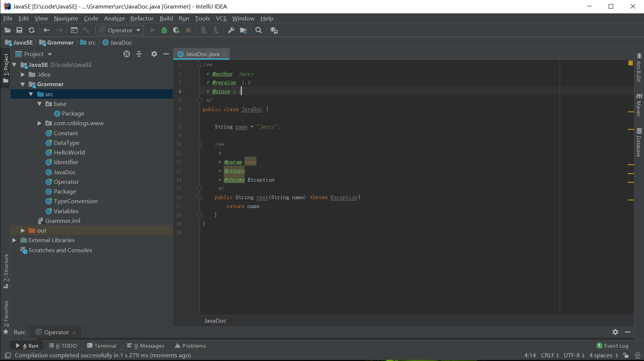Expand the com.cnblogs.www package
This screenshot has height=361, width=644.
tap(39, 123)
